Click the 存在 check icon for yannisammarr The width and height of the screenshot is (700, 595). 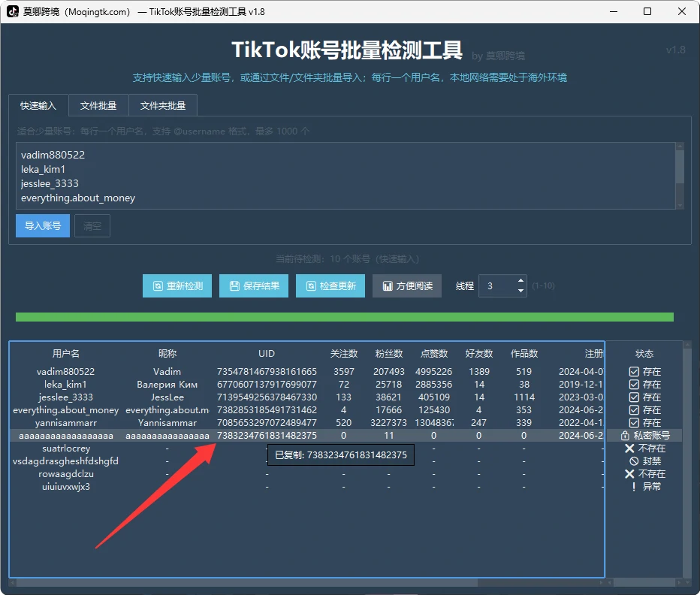634,422
